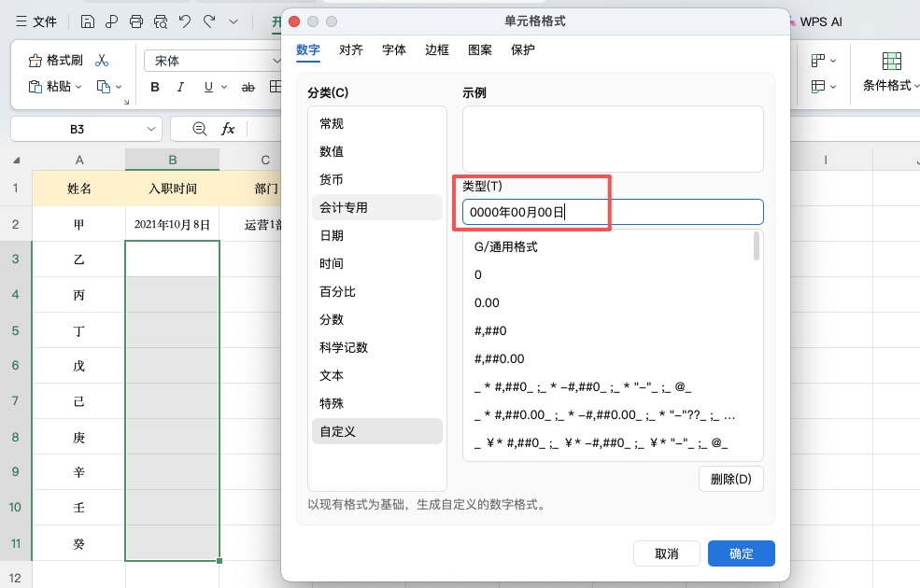The image size is (920, 588).
Task: Select 货币 category
Action: pyautogui.click(x=377, y=179)
